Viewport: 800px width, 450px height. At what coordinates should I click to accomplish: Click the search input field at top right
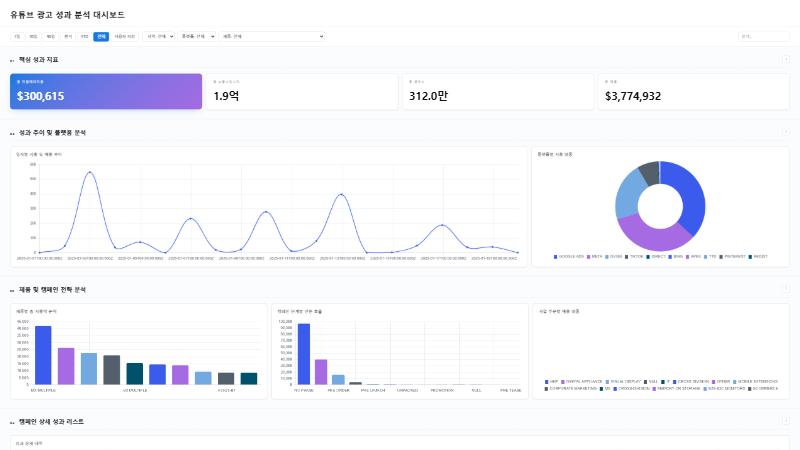pos(763,36)
